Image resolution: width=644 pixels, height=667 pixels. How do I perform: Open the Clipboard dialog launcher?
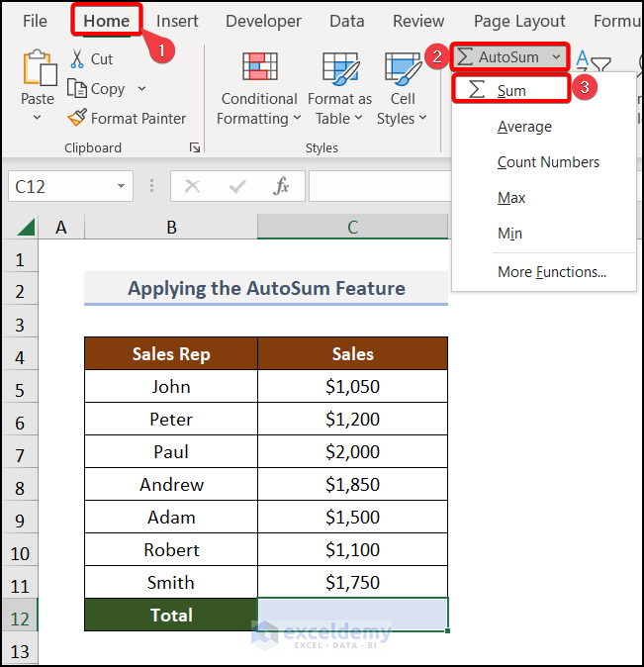pyautogui.click(x=195, y=147)
